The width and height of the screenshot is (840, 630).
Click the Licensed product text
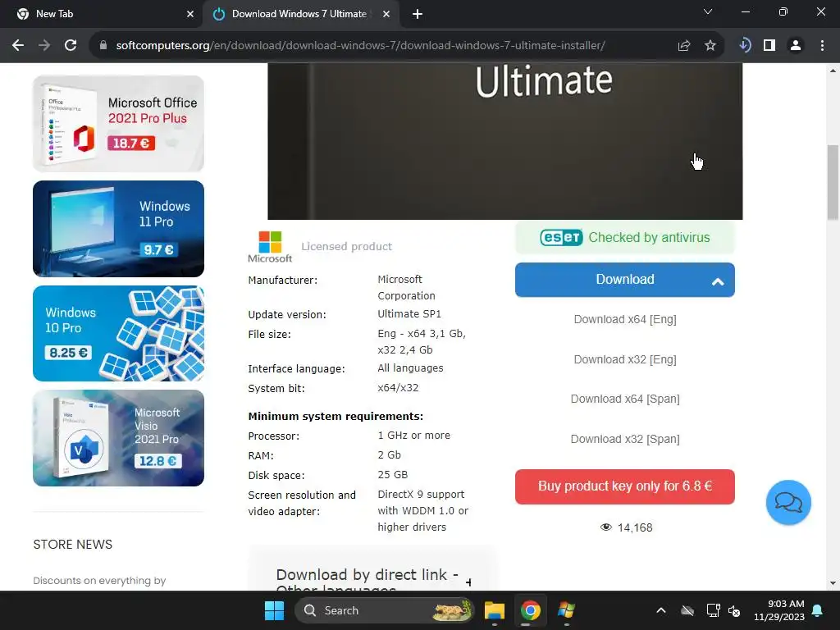click(347, 246)
